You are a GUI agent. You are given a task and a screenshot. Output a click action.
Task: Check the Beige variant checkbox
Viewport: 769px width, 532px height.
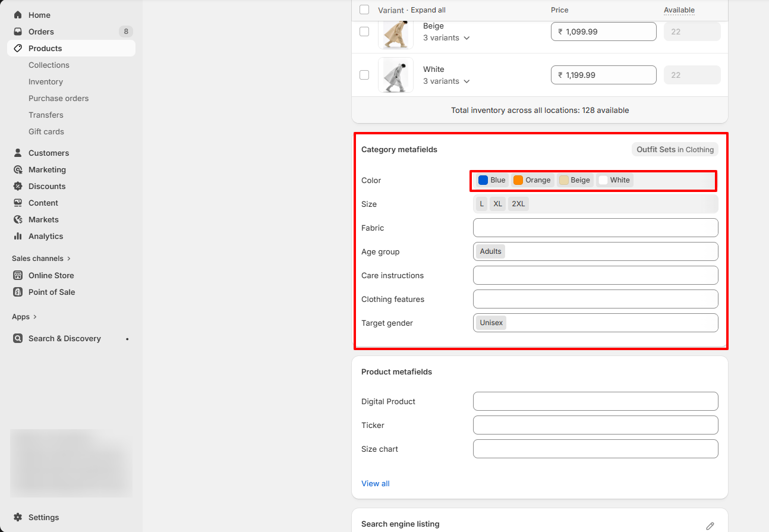(364, 32)
